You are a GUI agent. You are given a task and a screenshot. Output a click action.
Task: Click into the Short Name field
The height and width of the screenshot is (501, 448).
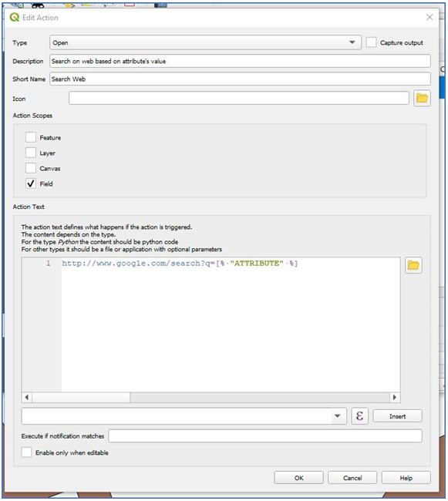coord(240,79)
